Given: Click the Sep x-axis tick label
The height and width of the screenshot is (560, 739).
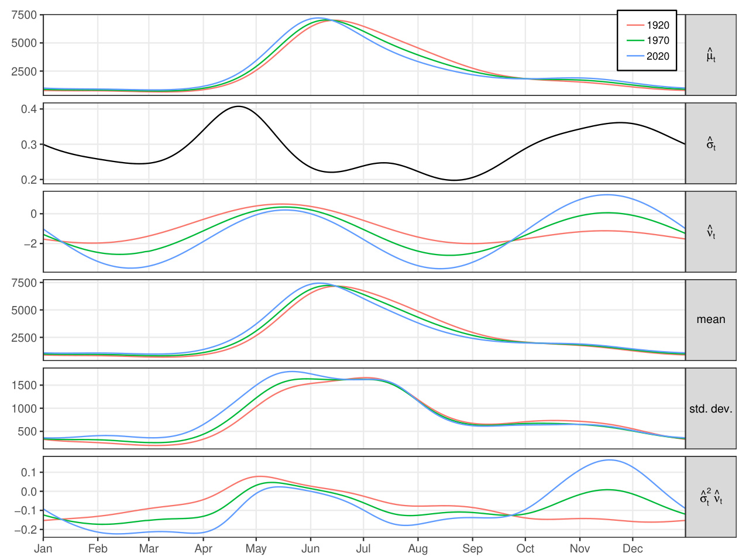Looking at the screenshot, I should 472,549.
